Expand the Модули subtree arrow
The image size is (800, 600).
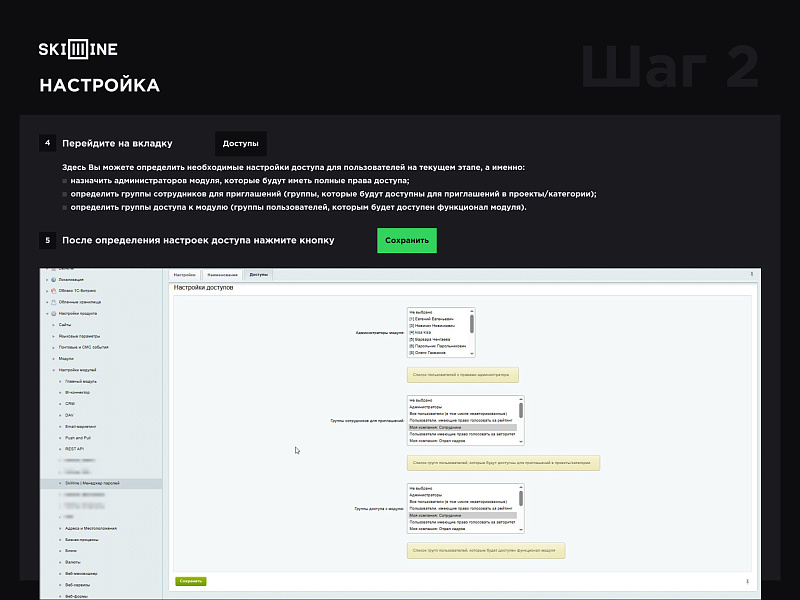click(54, 359)
